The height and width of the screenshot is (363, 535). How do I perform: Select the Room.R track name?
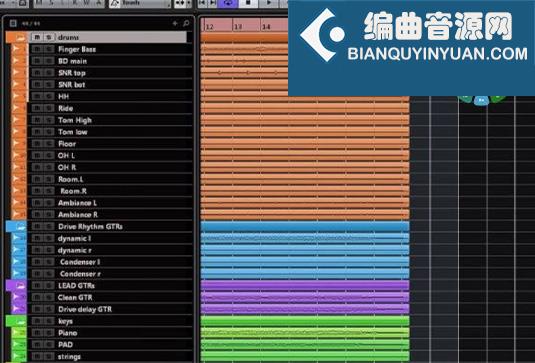(73, 191)
